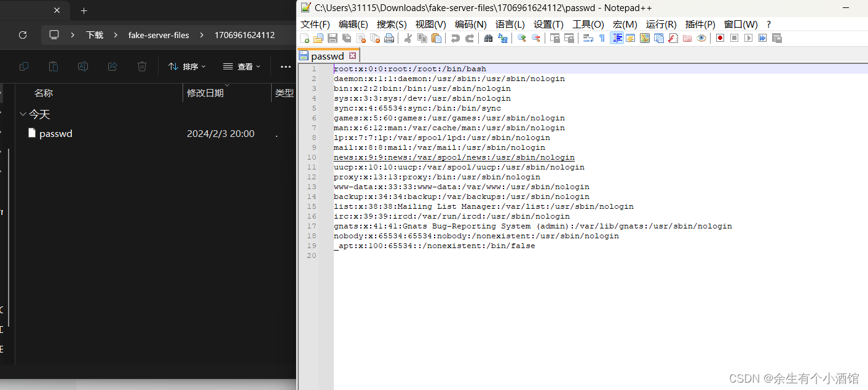Click the Stop macro recording button
Image resolution: width=868 pixels, height=390 pixels.
[734, 38]
